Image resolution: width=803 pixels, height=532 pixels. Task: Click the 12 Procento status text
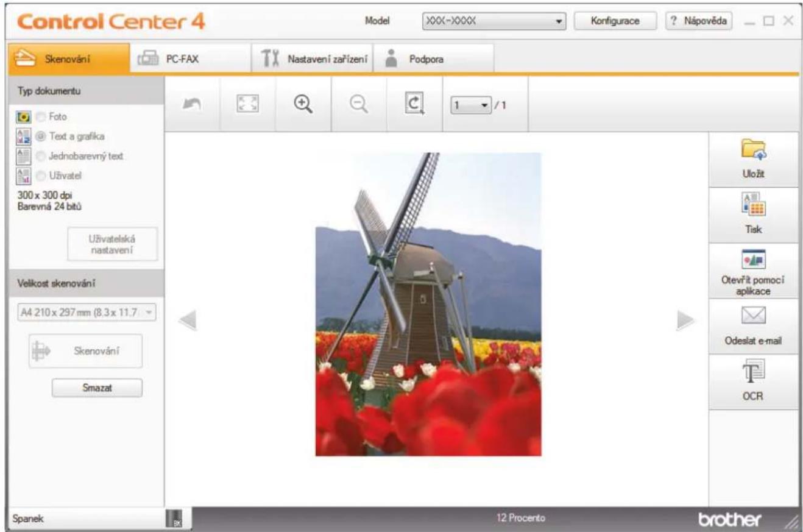coord(521,519)
